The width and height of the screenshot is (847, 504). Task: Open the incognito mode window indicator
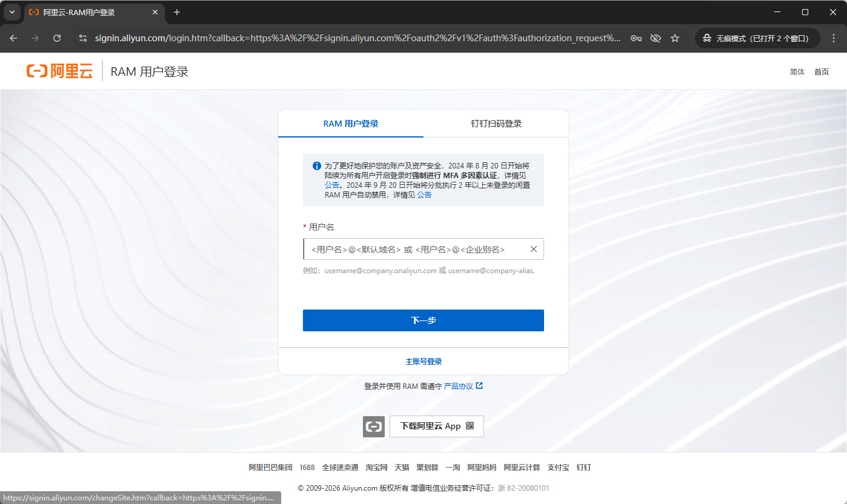pos(757,38)
